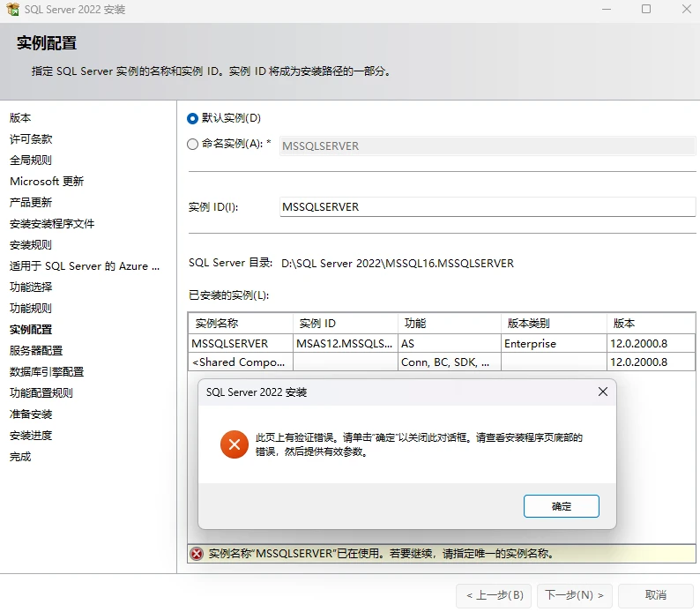700x612 pixels.
Task: Close the validation error dialog with X
Action: (x=603, y=392)
